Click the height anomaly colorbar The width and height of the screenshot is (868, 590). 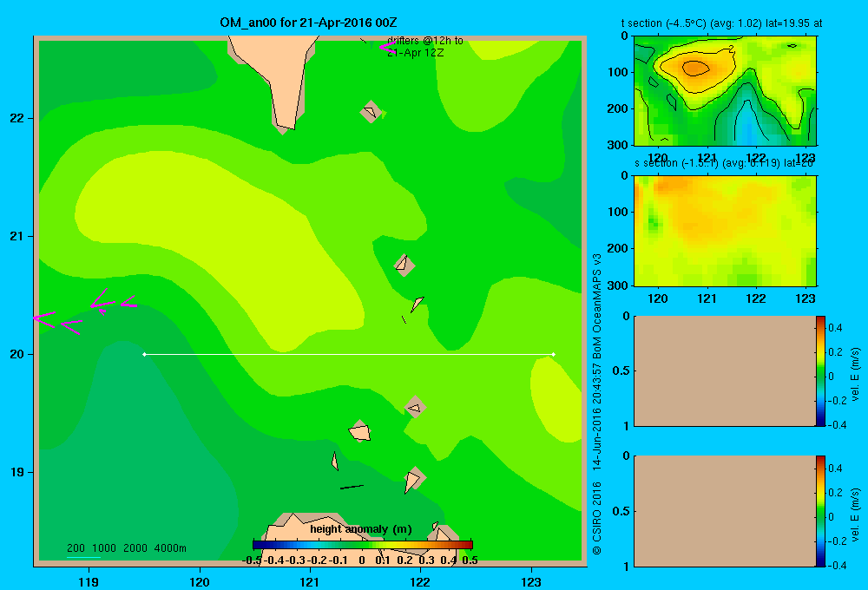(x=363, y=545)
